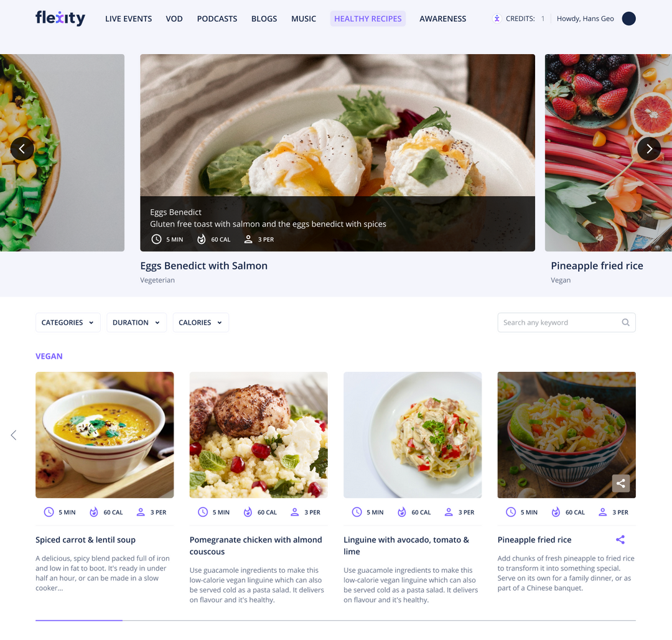
Task: Click the search magnifier icon
Action: (x=625, y=322)
